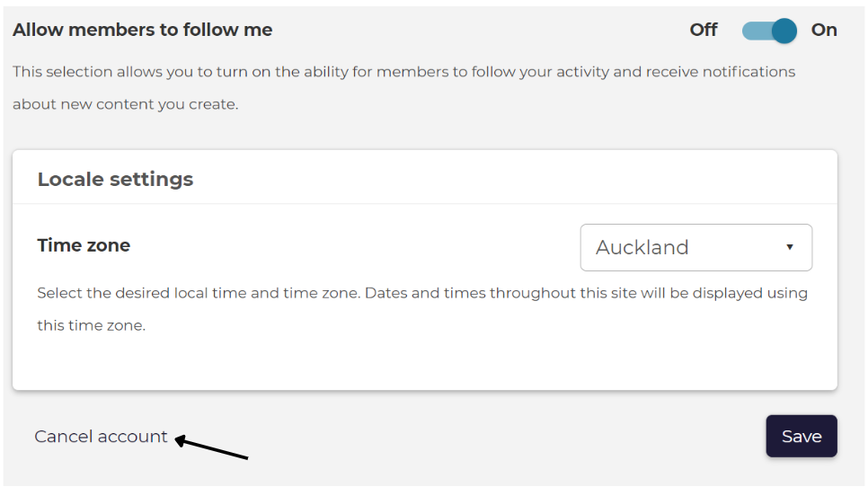Click the Cancel account link

coord(101,437)
